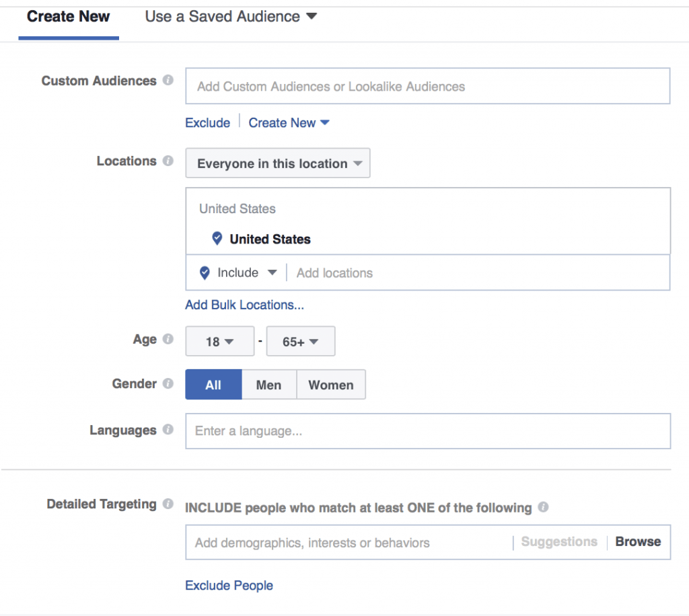Click the Exclude People link
Screen dimensions: 689x616
[229, 585]
